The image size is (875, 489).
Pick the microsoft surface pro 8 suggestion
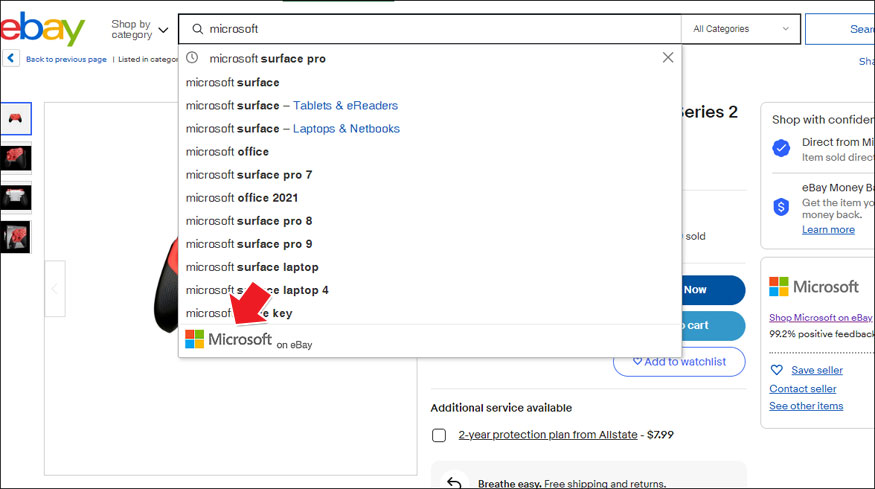[x=248, y=221]
